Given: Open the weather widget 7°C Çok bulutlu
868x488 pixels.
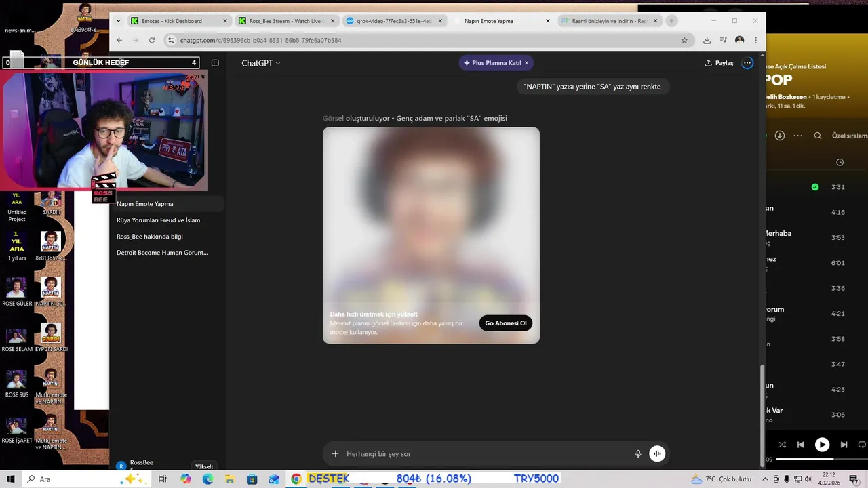Looking at the screenshot, I should 721,479.
